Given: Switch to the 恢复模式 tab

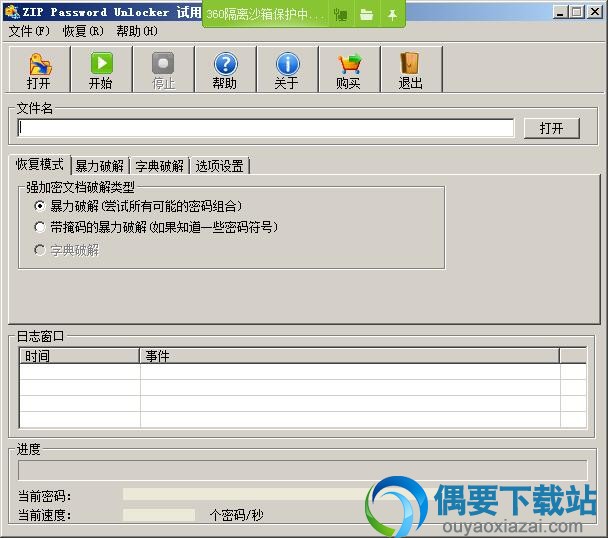Looking at the screenshot, I should pyautogui.click(x=40, y=164).
